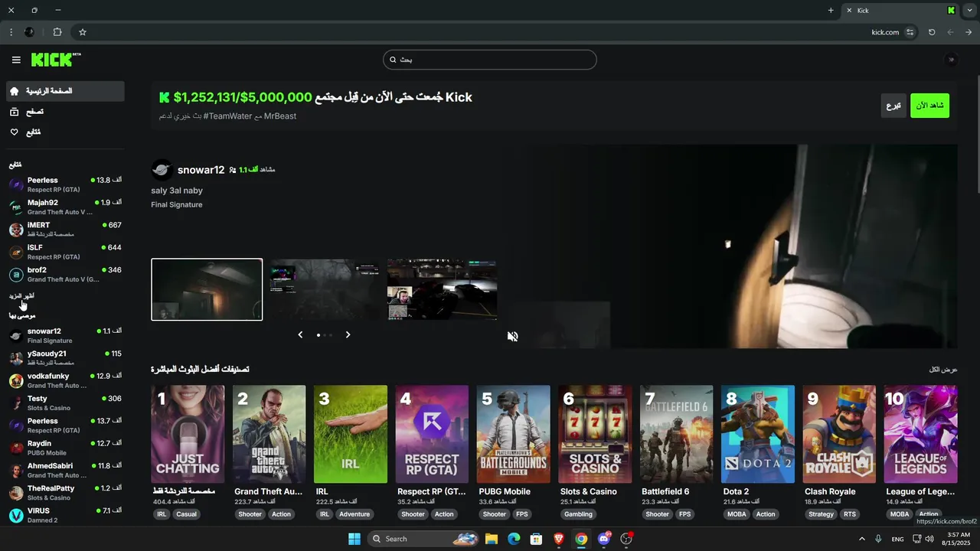
Task: Click the Gambling tag
Action: pos(579,514)
